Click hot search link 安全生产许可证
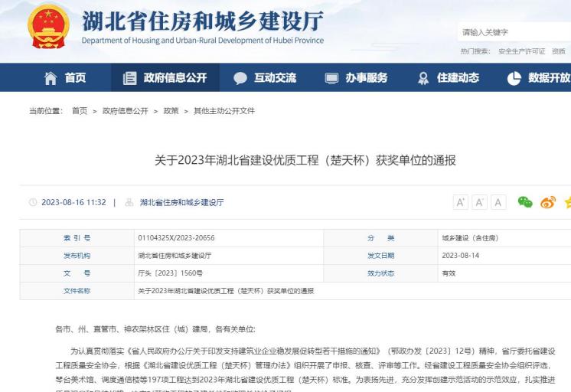This screenshot has width=571, height=392. pos(521,51)
